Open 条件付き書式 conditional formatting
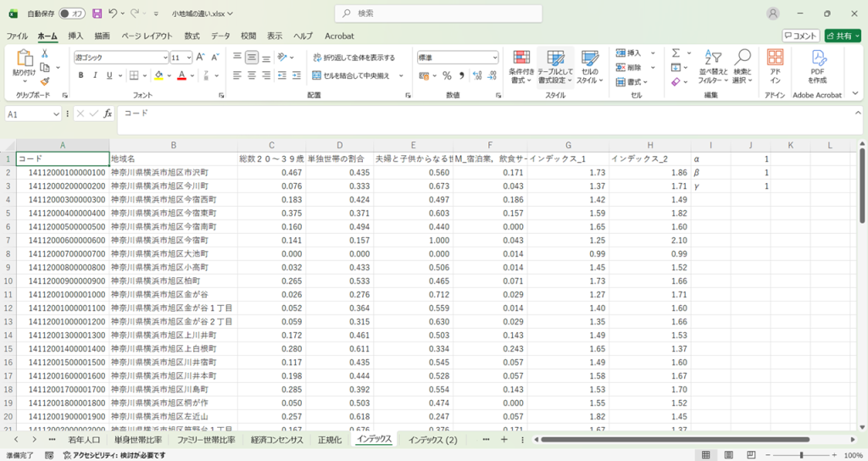 (x=520, y=66)
